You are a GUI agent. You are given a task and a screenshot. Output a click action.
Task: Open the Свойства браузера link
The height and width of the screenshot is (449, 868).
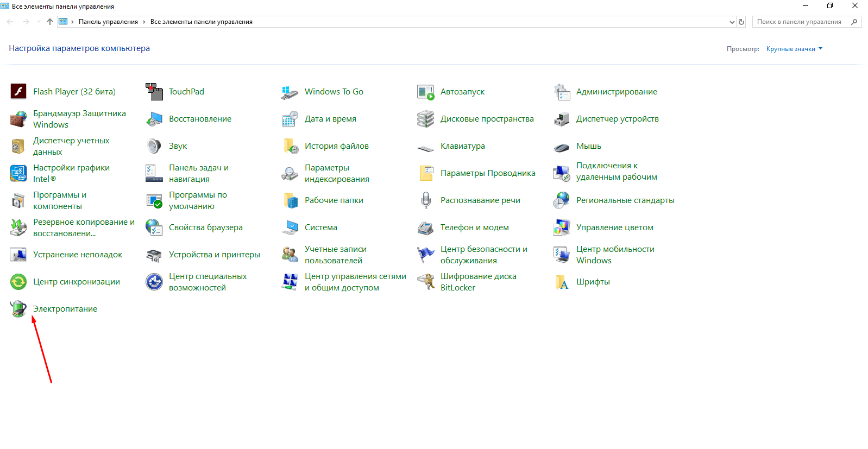click(206, 227)
